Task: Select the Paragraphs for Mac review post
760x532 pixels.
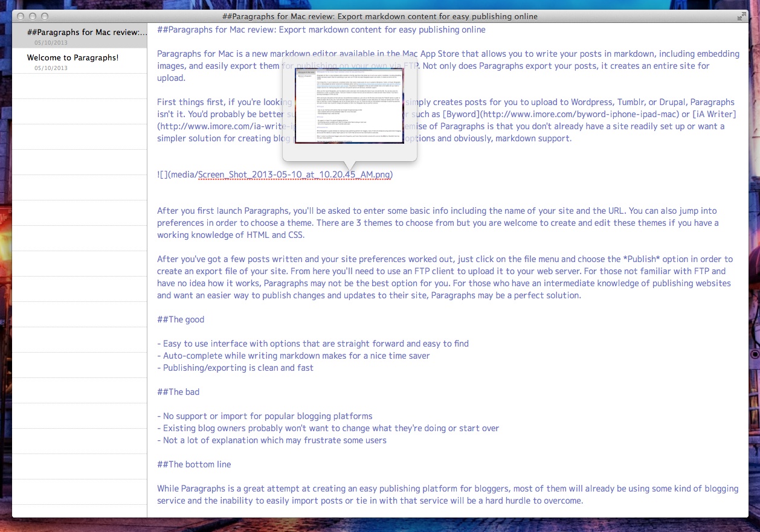Action: point(80,36)
